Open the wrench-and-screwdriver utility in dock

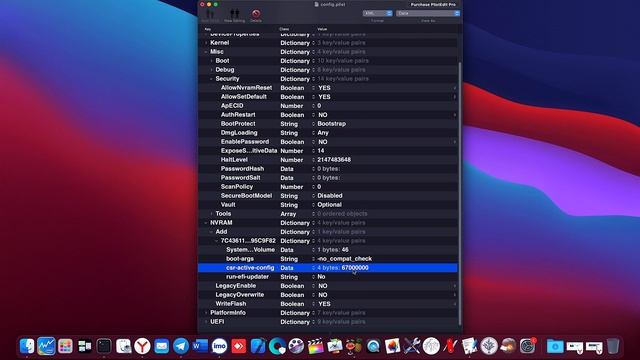pyautogui.click(x=412, y=346)
